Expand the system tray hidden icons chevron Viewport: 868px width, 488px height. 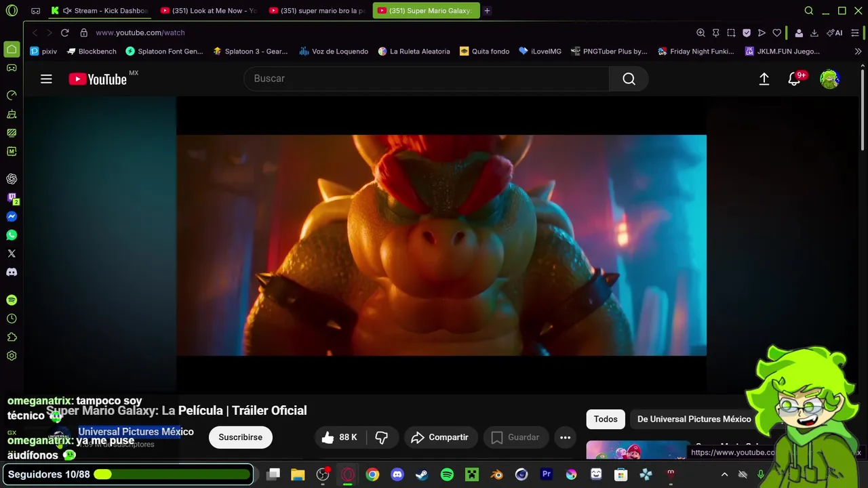724,474
